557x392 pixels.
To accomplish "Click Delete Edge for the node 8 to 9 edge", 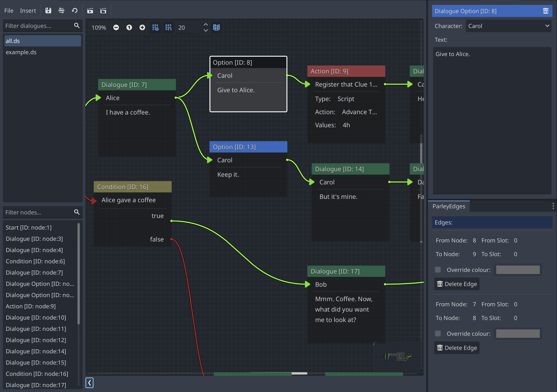I will 457,284.
